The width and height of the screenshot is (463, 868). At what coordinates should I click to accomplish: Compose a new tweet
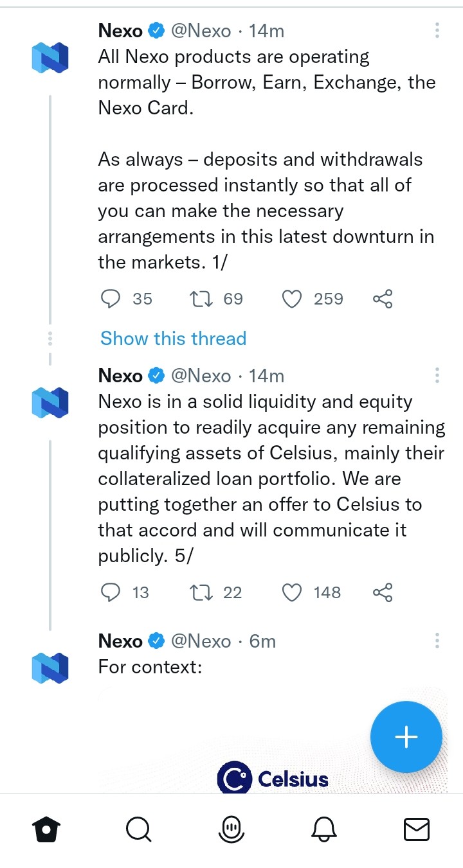(406, 736)
